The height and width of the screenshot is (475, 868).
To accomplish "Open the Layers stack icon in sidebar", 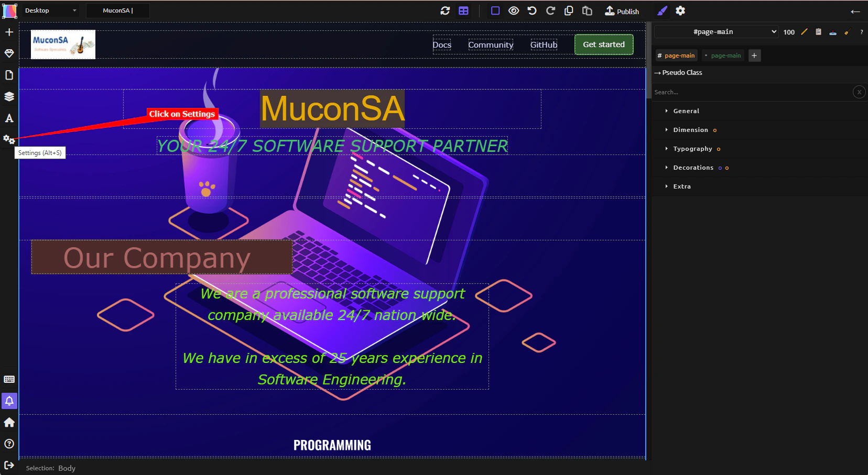I will pos(9,96).
